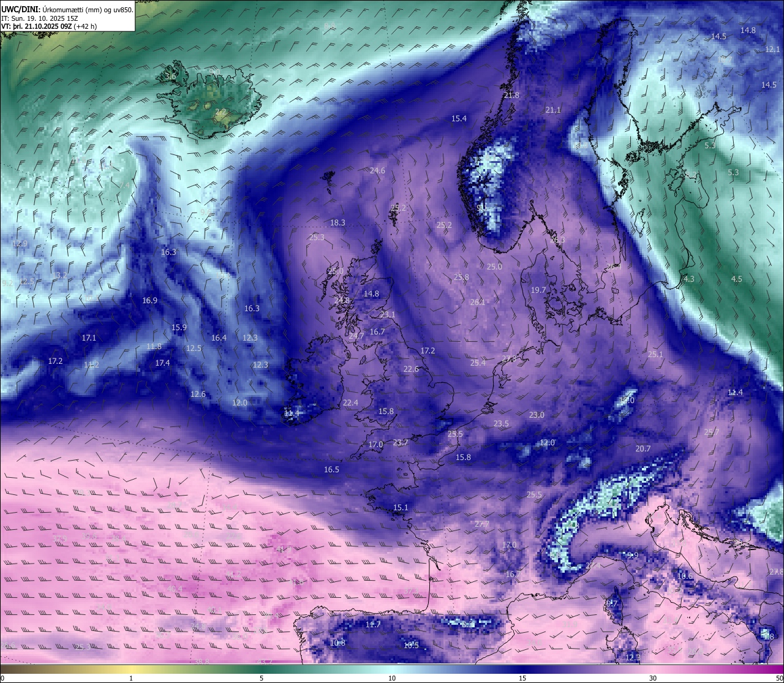
Task: Click the value 26.1 in the North Sea
Action: [x=478, y=302]
